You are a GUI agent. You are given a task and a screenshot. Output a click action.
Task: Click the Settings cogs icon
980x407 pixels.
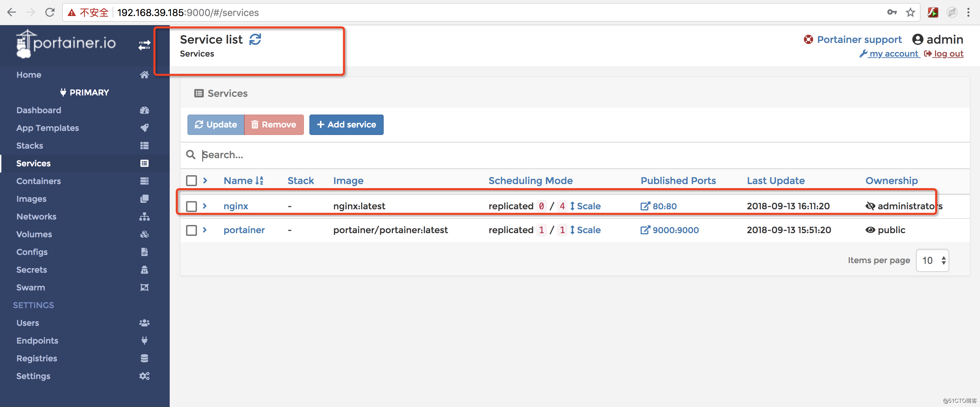point(144,376)
